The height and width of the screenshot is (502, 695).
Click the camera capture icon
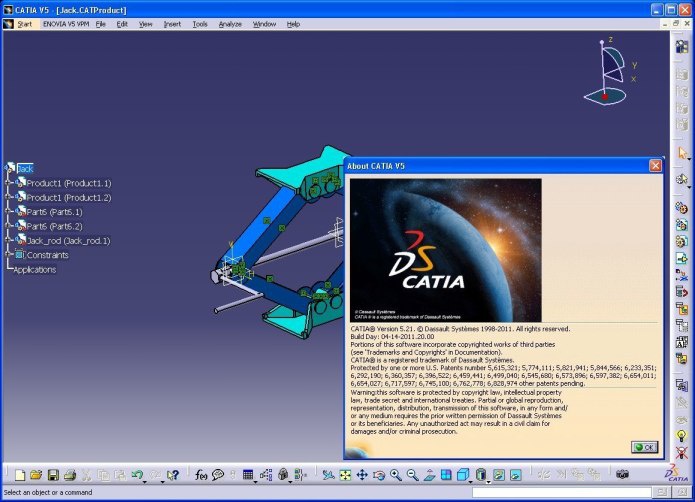(622, 475)
